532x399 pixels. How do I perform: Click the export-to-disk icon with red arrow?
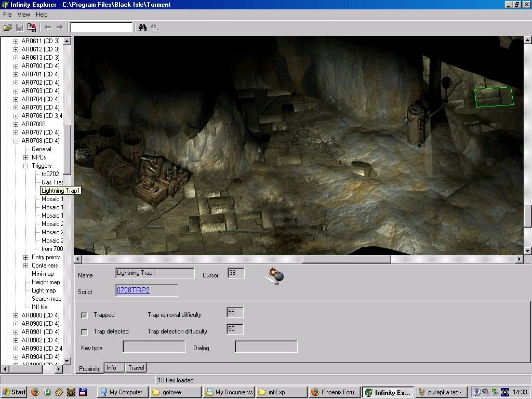pyautogui.click(x=32, y=28)
